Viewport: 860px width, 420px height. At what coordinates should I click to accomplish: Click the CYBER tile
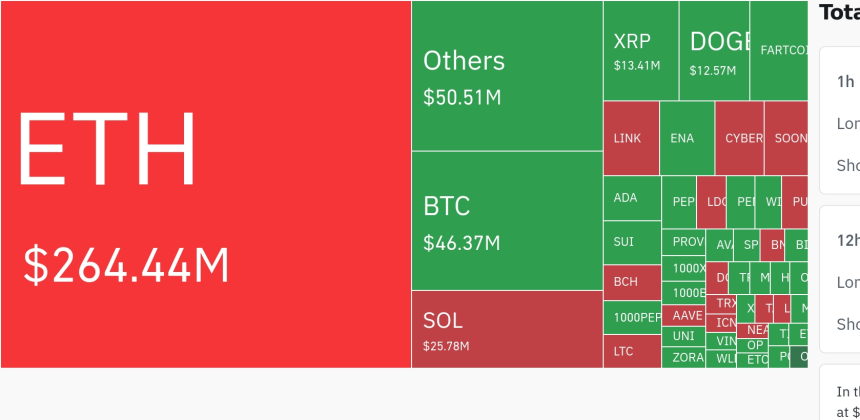tap(740, 138)
